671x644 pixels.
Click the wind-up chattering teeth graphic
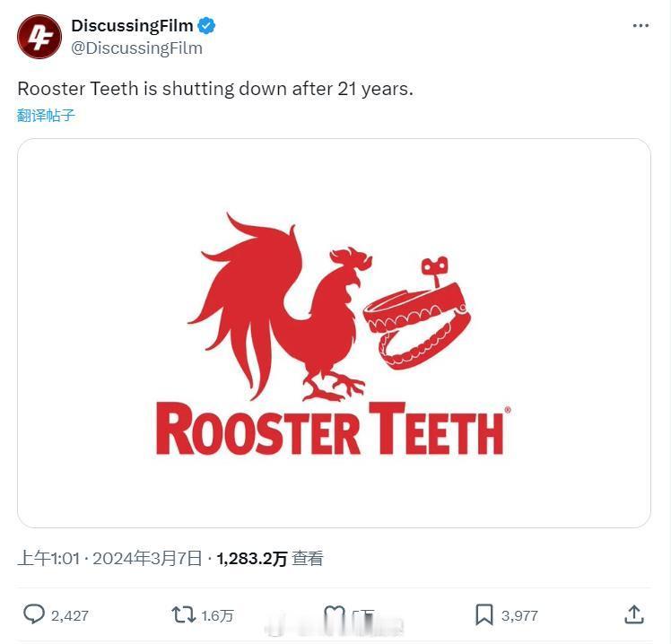(x=417, y=313)
